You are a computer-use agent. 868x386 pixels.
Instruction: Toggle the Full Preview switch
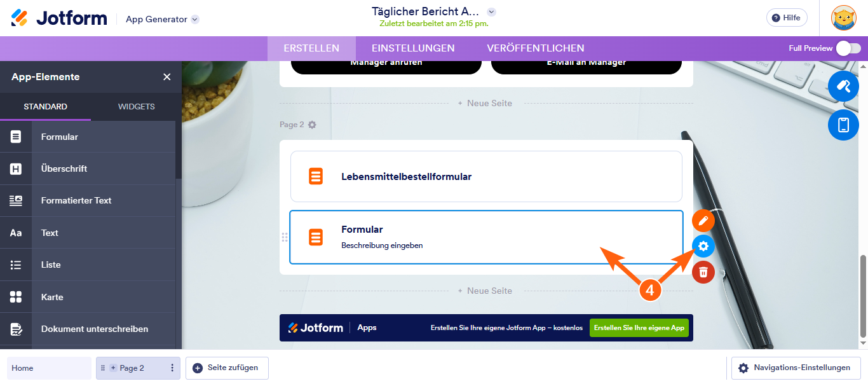click(848, 48)
